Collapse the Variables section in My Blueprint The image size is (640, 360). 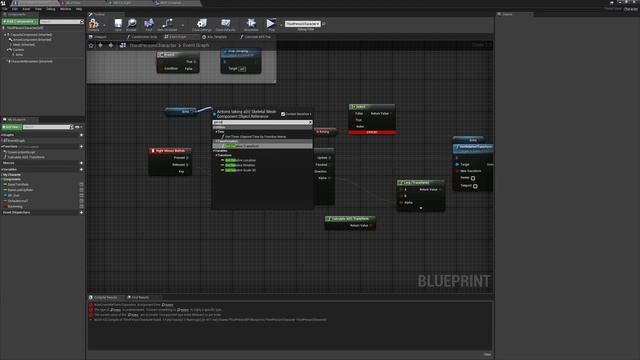point(2,169)
